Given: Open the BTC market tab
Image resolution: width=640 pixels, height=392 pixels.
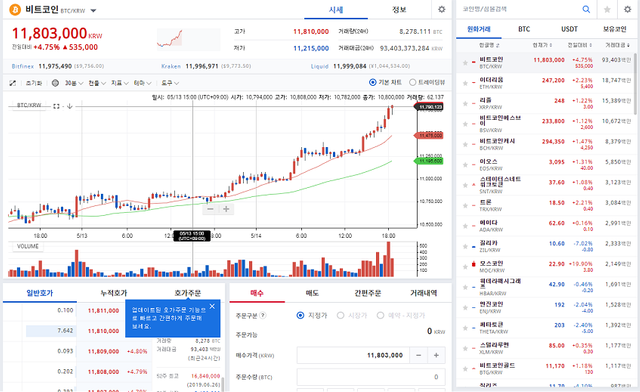Looking at the screenshot, I should point(524,29).
